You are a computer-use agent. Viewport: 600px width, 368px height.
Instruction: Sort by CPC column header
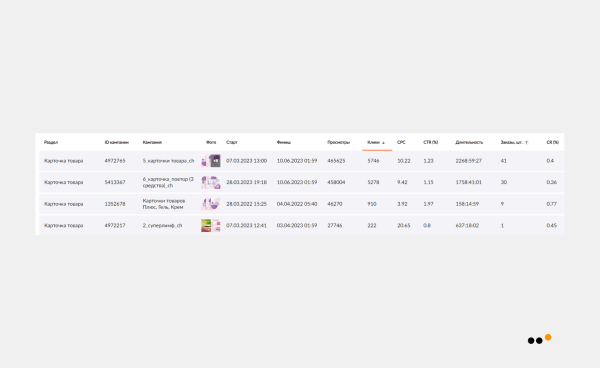point(401,142)
